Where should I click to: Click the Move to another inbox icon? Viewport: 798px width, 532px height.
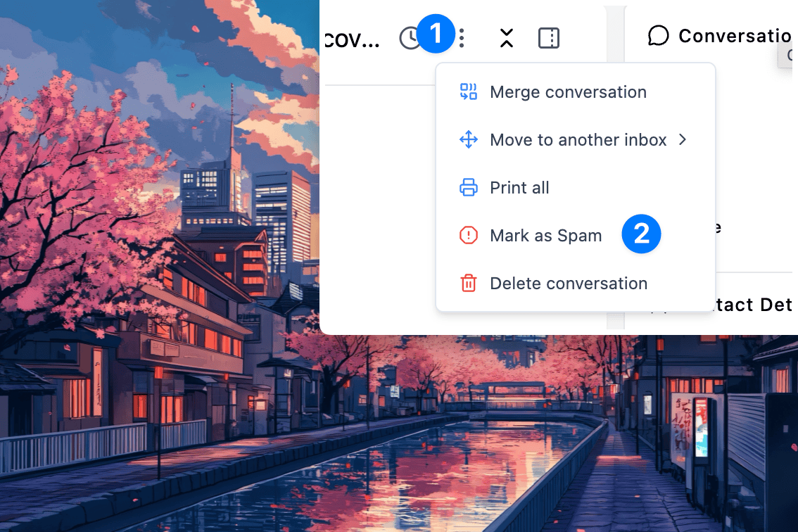(x=469, y=139)
